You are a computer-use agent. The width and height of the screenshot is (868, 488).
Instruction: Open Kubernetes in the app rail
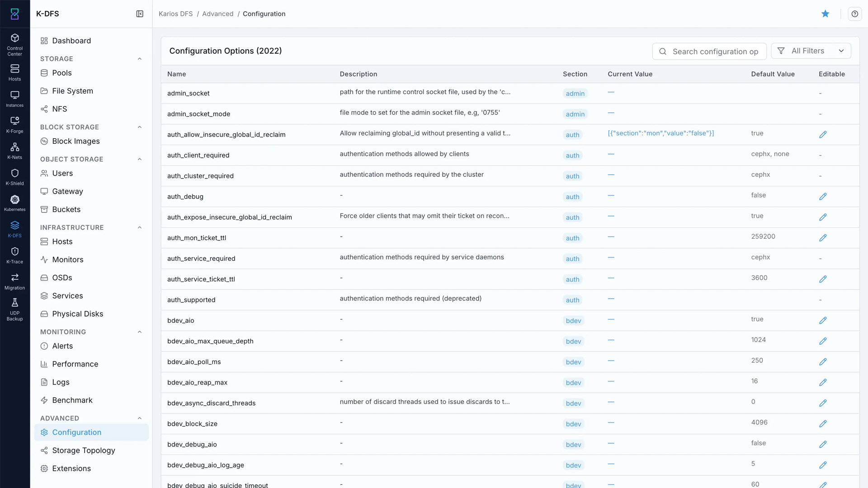pos(14,203)
